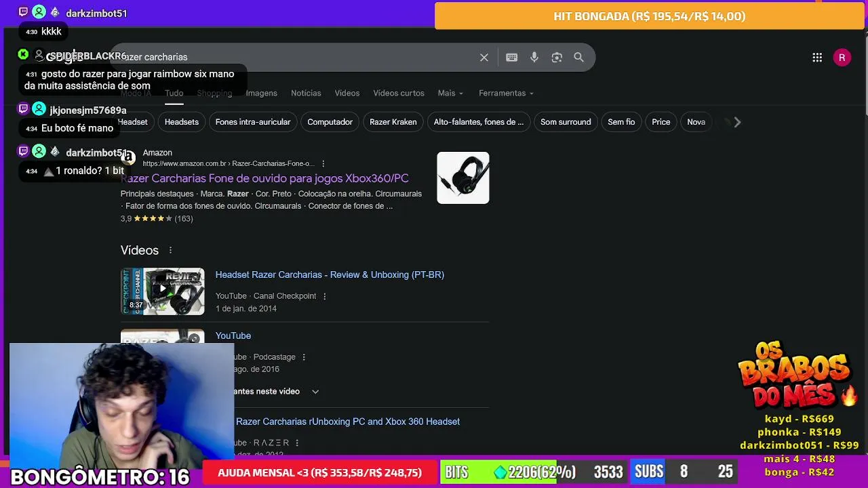Click the date 1 de jan. de 2014
868x488 pixels.
point(246,308)
